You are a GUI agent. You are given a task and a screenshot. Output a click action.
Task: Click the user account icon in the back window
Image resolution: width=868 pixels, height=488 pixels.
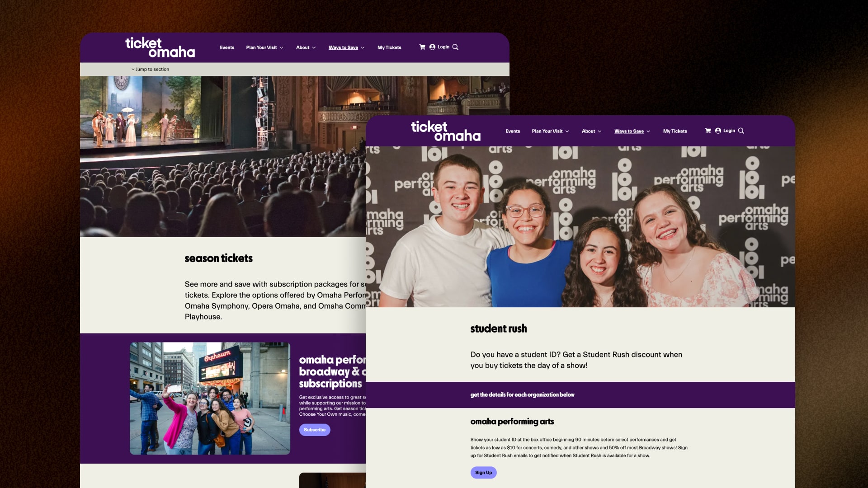432,47
